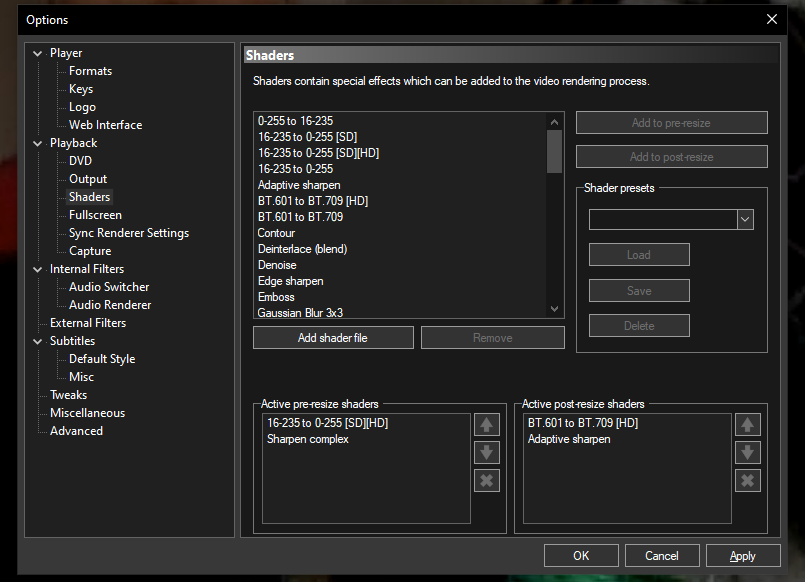Move Sharpen complex down in pre-resize list
This screenshot has height=582, width=805.
[486, 452]
